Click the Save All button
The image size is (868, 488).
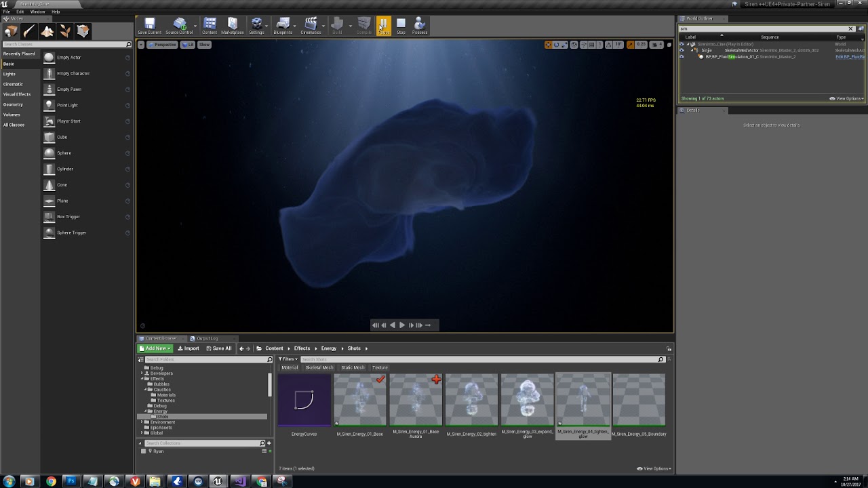coord(218,348)
